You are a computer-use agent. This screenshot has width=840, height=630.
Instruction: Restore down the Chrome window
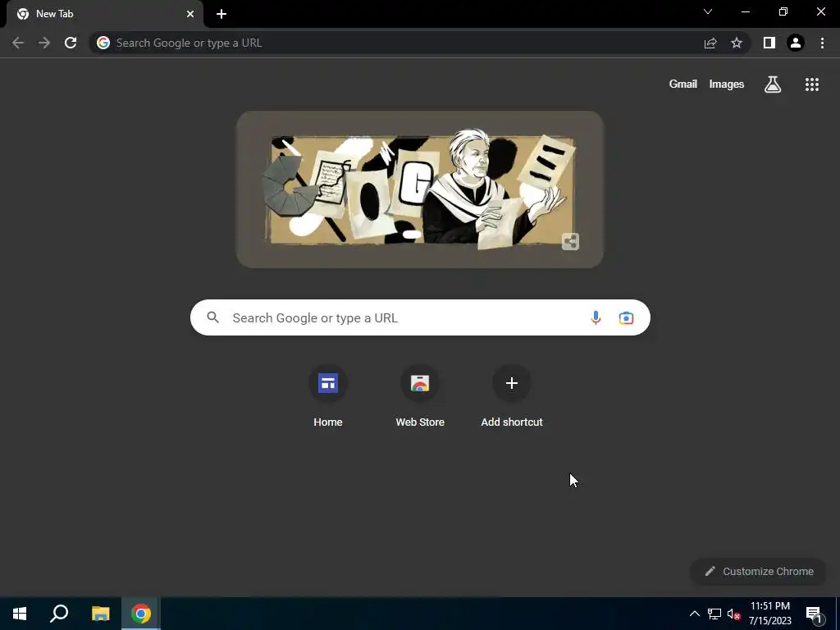[x=783, y=11]
